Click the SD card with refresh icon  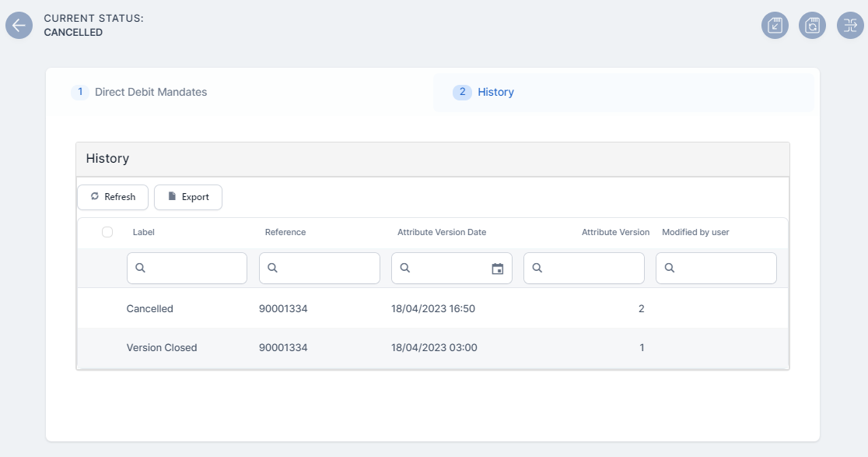pos(812,26)
